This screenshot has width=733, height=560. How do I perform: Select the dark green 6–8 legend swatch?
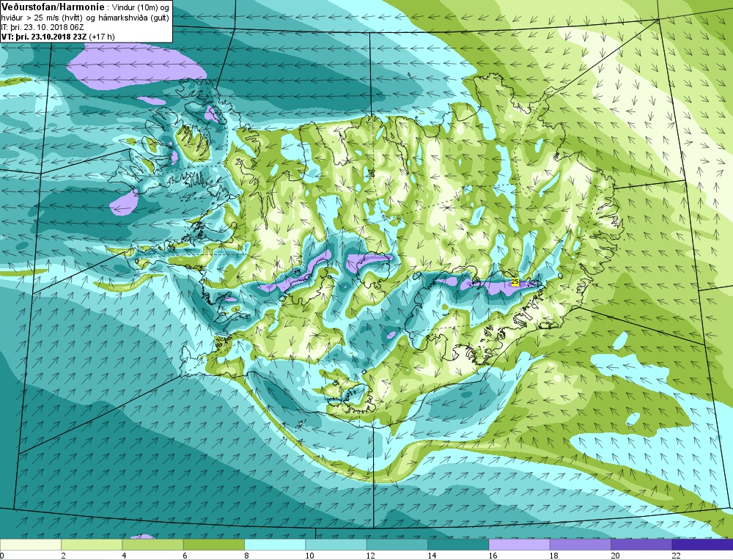tap(213, 545)
